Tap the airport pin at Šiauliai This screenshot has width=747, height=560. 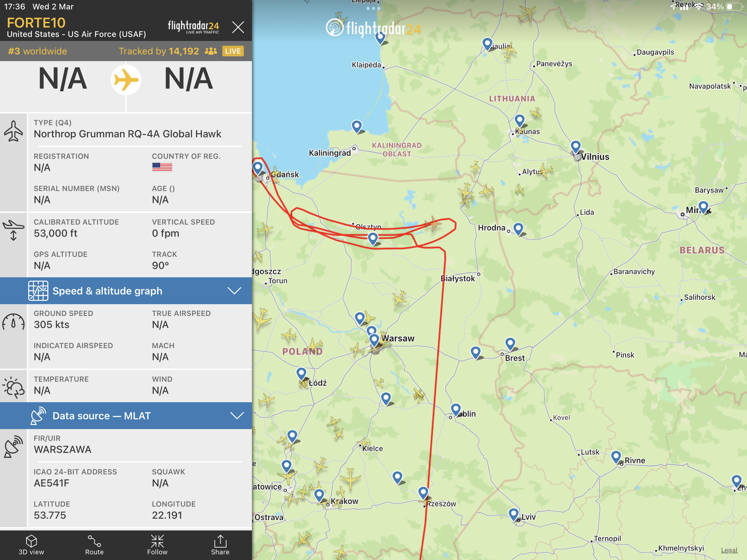pyautogui.click(x=487, y=44)
